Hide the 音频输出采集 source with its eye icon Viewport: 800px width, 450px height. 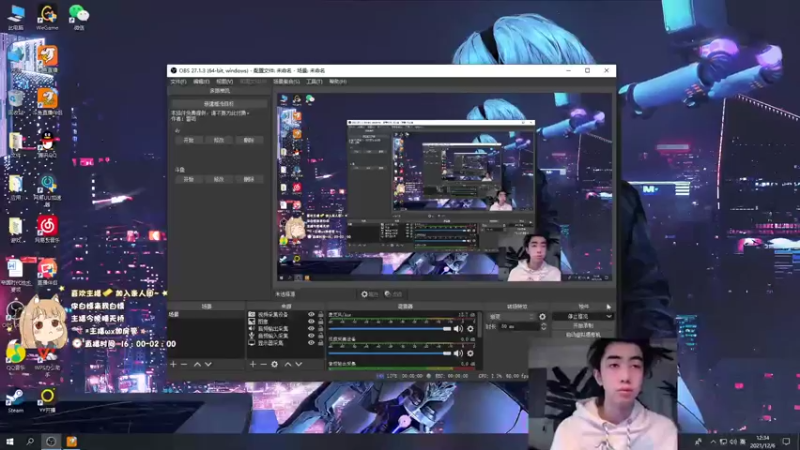[311, 329]
